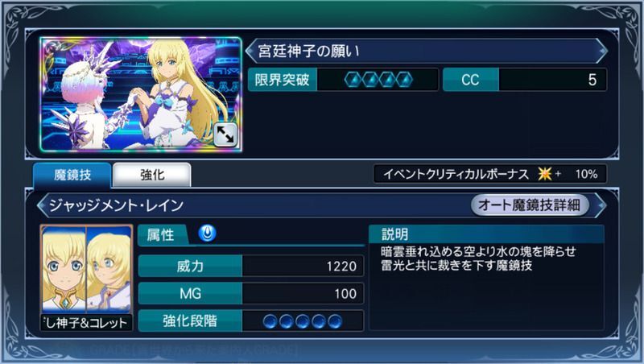The image size is (644, 364).
Task: Expand the card artwork with arrows icon
Action: 225,134
